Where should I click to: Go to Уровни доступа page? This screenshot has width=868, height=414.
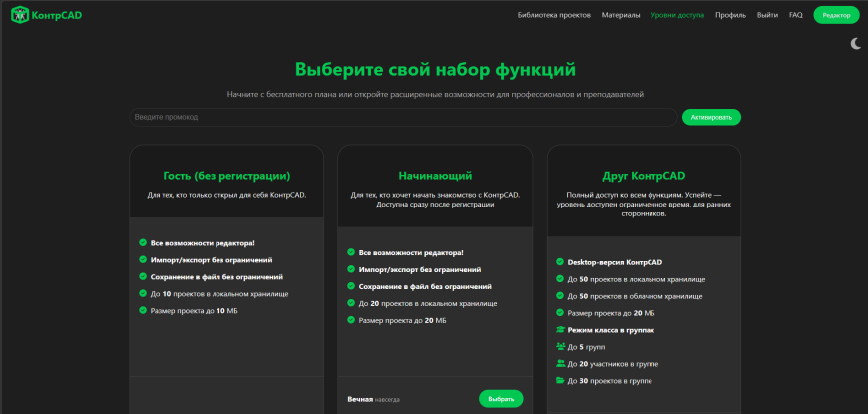(x=677, y=15)
